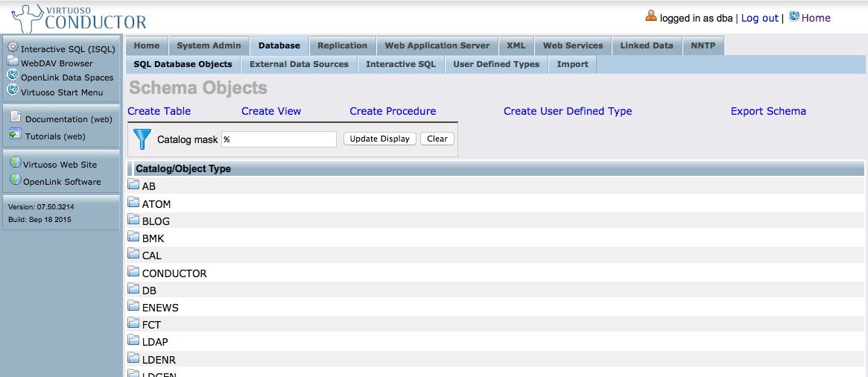Open the BLOG catalog tree item
Viewport: 868px width, 377px height.
pyautogui.click(x=156, y=221)
